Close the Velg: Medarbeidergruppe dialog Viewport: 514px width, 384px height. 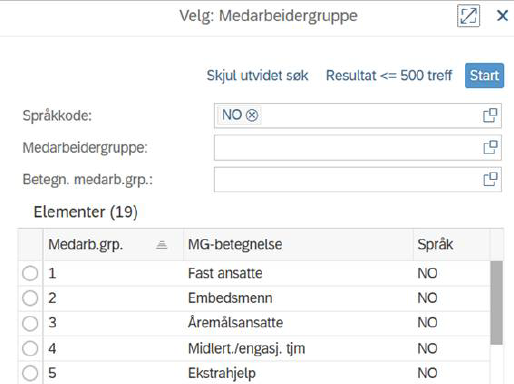[502, 16]
